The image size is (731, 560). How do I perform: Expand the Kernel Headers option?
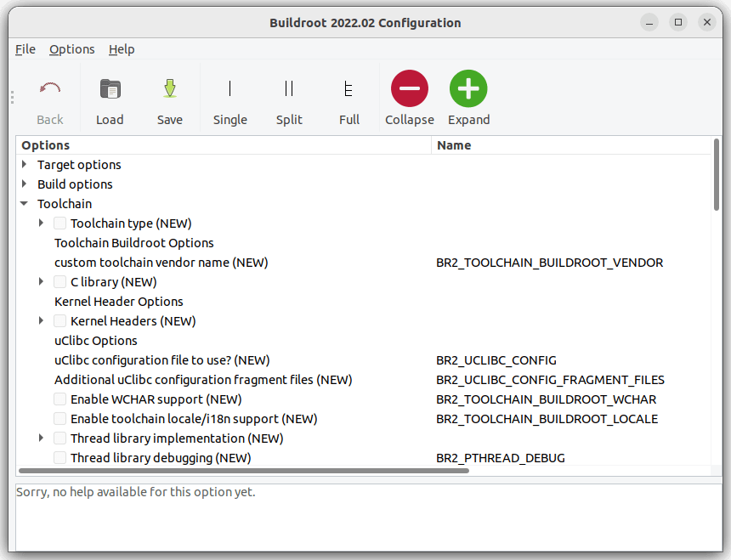[42, 321]
